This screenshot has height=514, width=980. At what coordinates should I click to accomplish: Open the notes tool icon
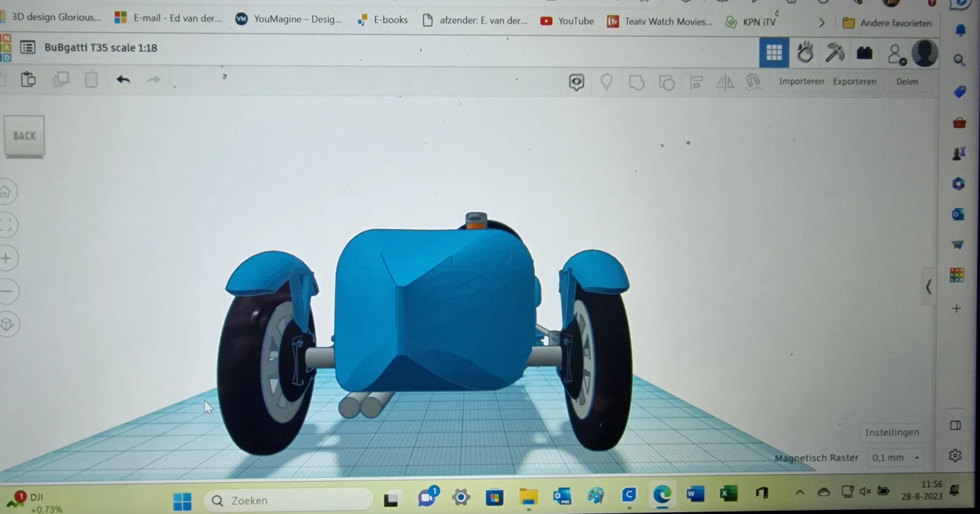(x=576, y=82)
